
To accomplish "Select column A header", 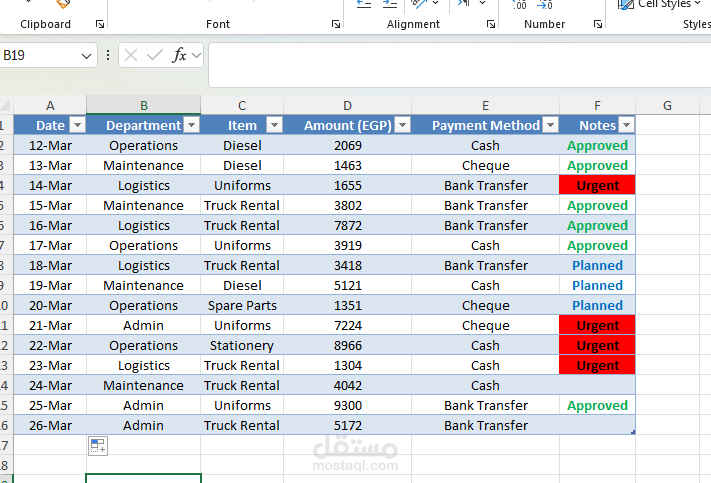I will tap(50, 106).
